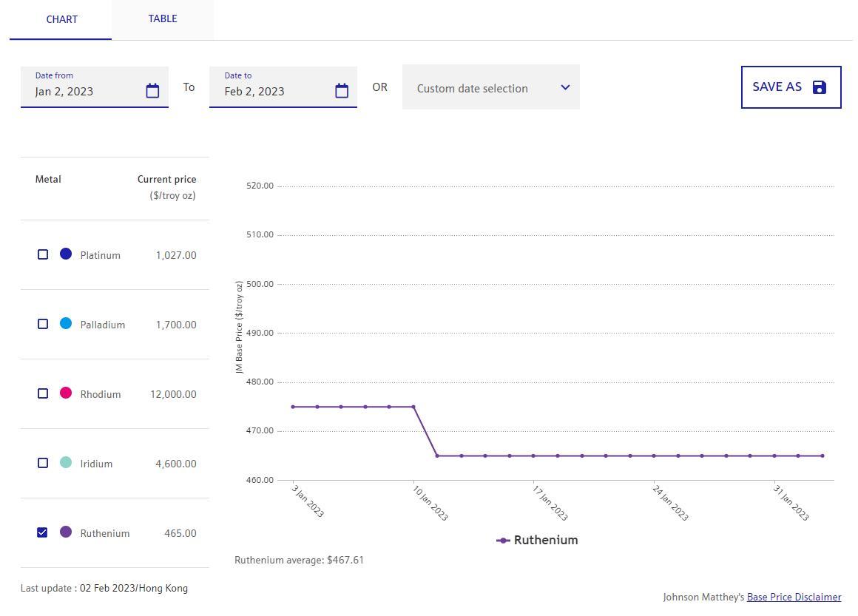Check the Iridium checkbox
Viewport: 858px width, 616px height.
coord(43,463)
